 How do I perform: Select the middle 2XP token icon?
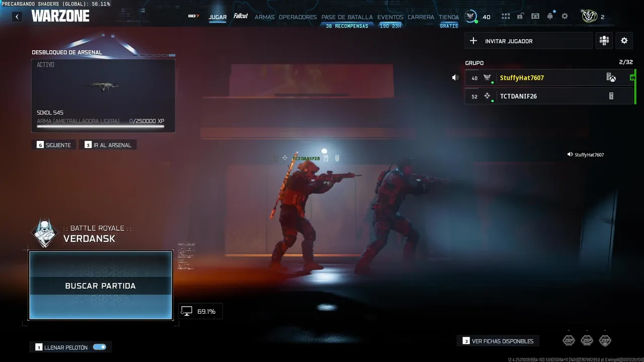[587, 340]
